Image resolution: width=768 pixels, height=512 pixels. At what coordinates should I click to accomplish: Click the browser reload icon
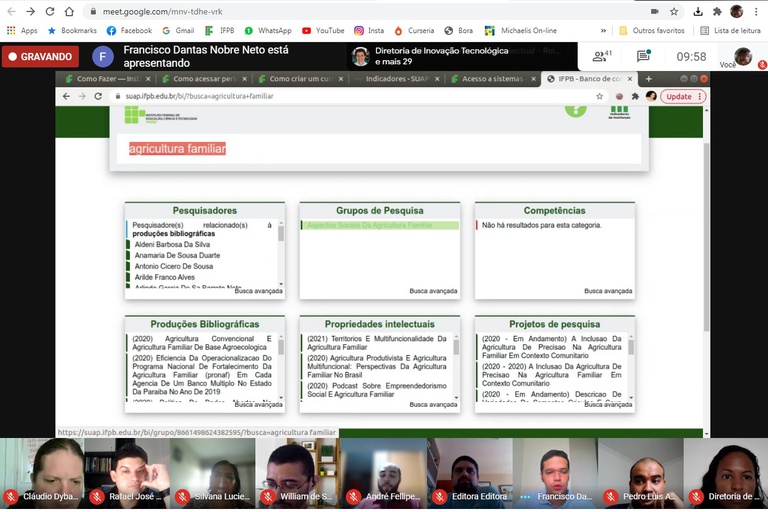point(48,11)
